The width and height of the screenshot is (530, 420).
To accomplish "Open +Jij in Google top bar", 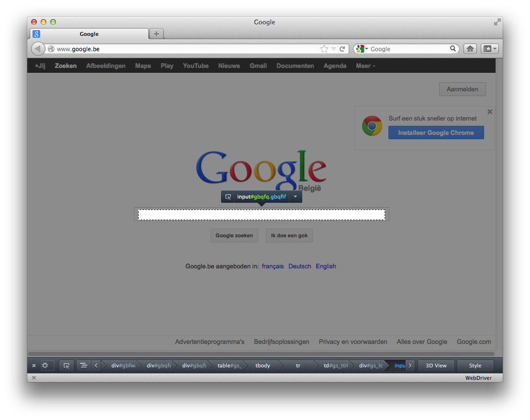I will 40,66.
